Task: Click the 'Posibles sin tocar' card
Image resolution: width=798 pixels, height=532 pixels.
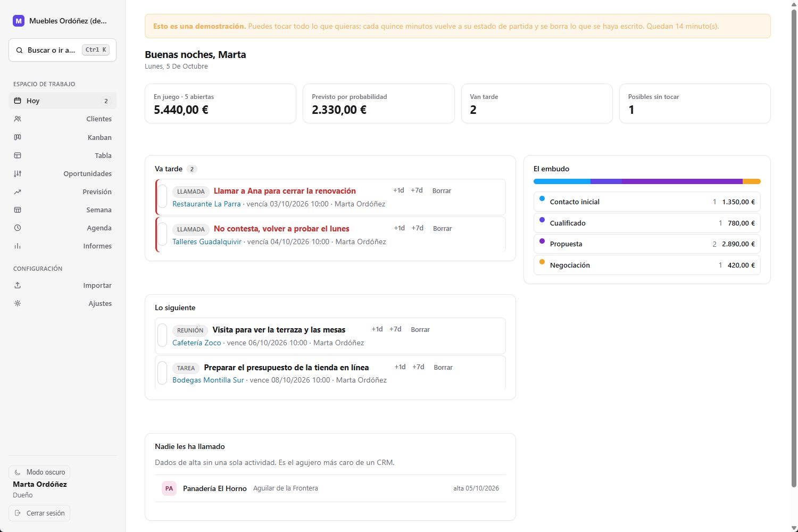Action: coord(695,103)
